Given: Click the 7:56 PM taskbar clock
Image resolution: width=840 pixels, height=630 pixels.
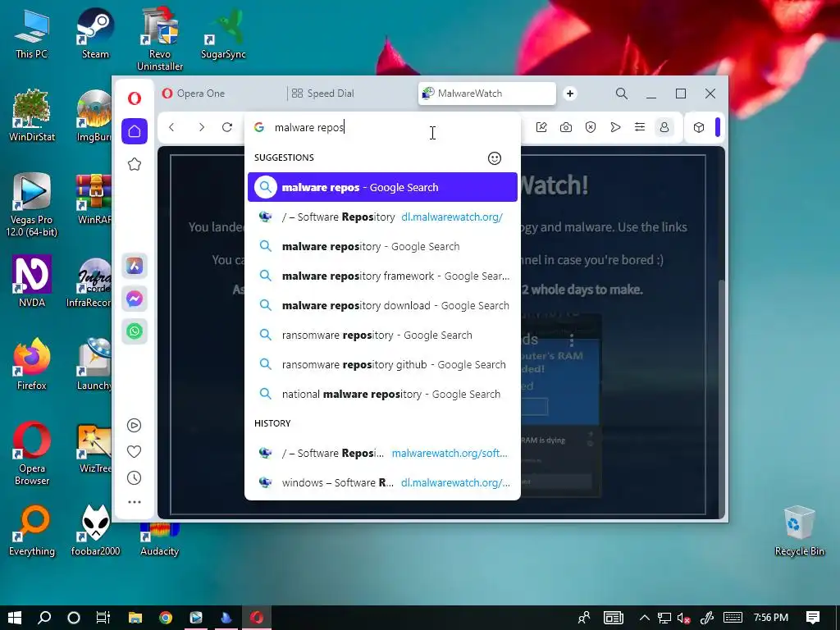Looking at the screenshot, I should [771, 618].
